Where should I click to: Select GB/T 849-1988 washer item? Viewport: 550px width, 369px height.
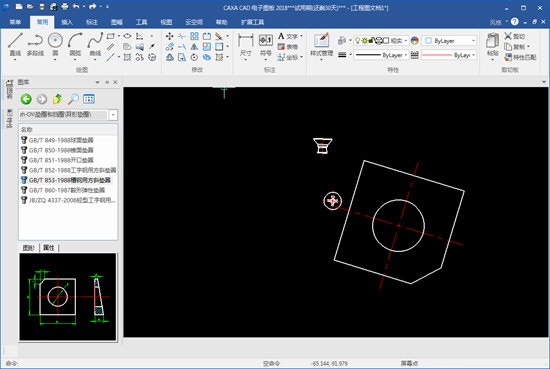tap(58, 140)
